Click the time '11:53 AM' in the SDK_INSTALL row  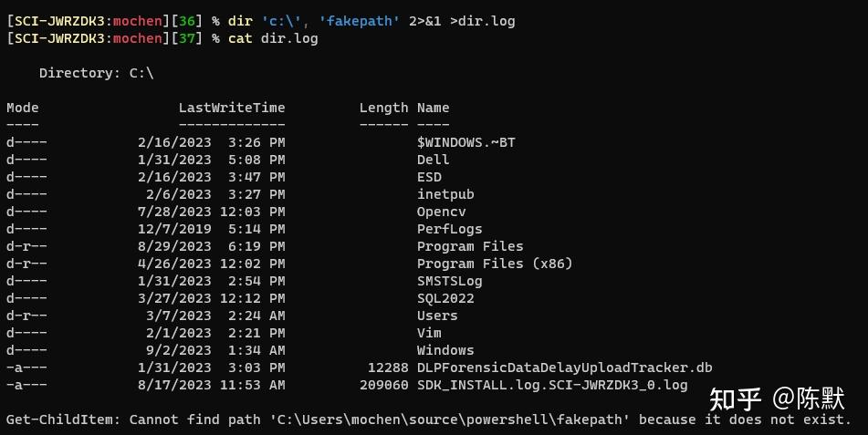tap(253, 385)
